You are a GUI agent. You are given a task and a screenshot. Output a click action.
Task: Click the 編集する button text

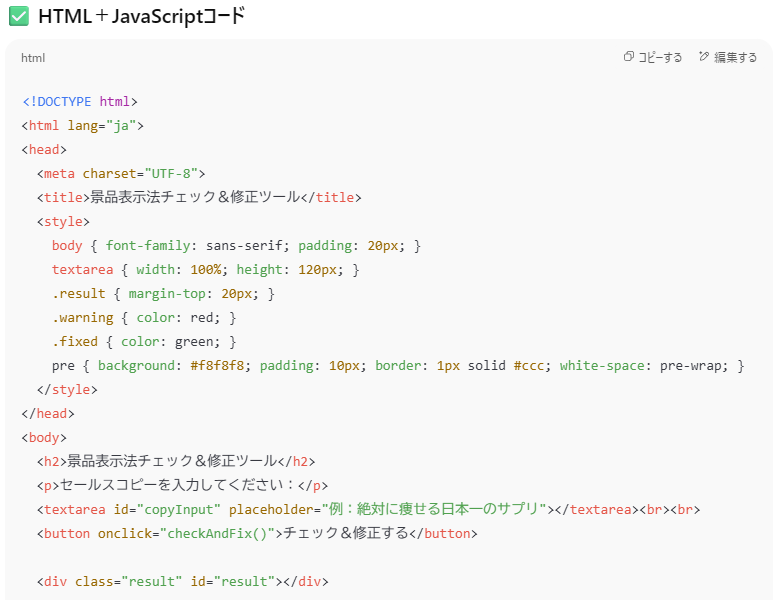tap(735, 58)
